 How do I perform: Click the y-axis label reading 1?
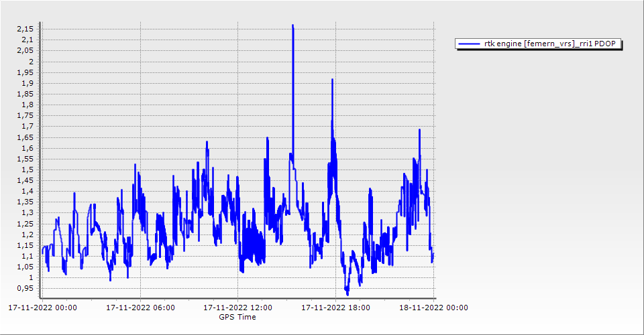(30, 277)
